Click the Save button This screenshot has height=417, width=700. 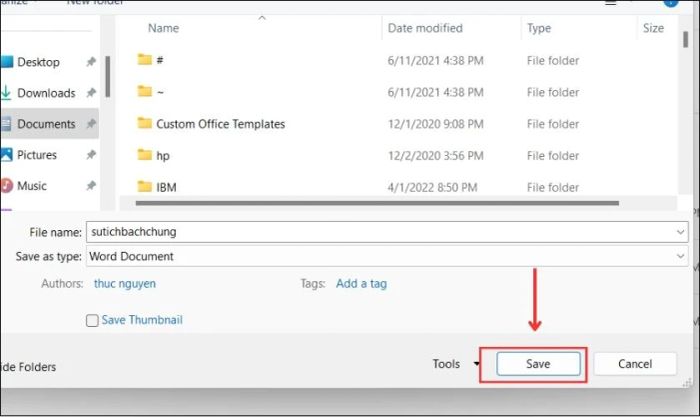[x=538, y=364]
